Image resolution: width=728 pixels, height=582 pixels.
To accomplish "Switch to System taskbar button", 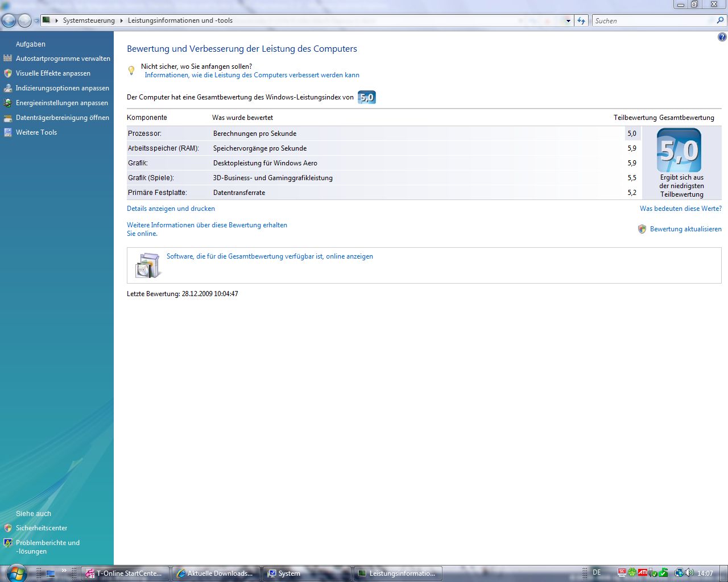I will [307, 573].
